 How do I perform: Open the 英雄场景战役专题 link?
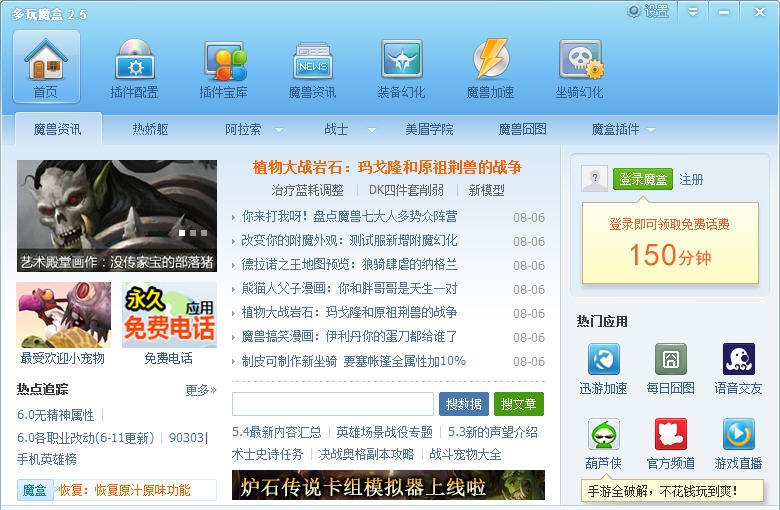tap(385, 432)
